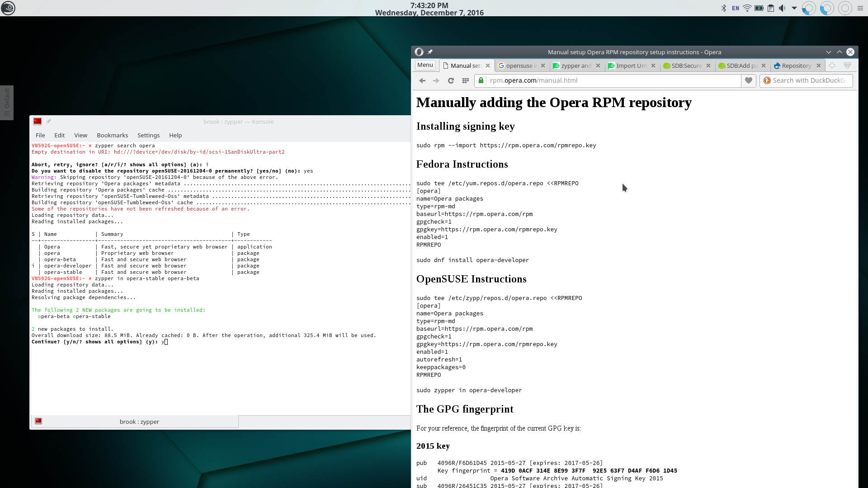The height and width of the screenshot is (488, 868).
Task: Go forward in Opera browser
Action: click(436, 80)
